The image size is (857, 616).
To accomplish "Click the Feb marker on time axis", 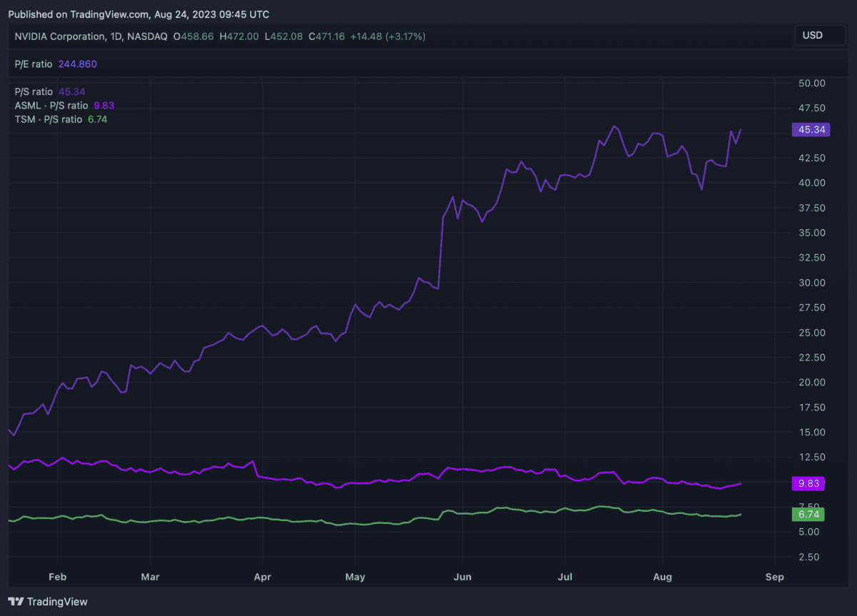I will point(58,577).
